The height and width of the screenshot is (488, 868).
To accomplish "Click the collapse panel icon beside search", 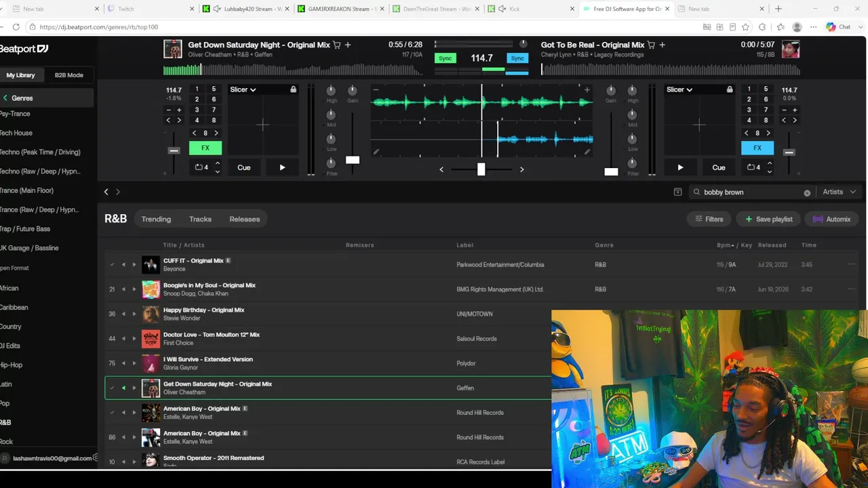I will (677, 192).
